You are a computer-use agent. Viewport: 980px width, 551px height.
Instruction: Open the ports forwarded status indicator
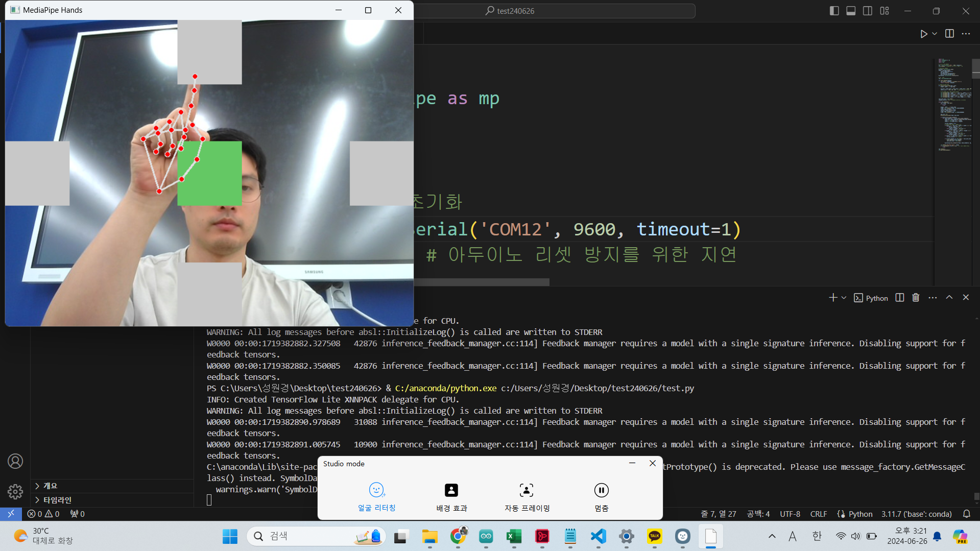point(78,514)
